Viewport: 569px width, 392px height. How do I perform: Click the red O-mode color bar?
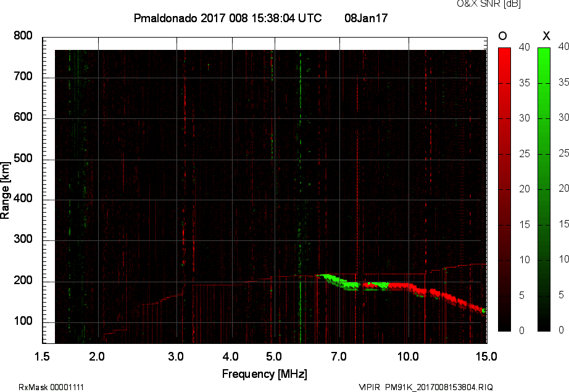[x=504, y=189]
